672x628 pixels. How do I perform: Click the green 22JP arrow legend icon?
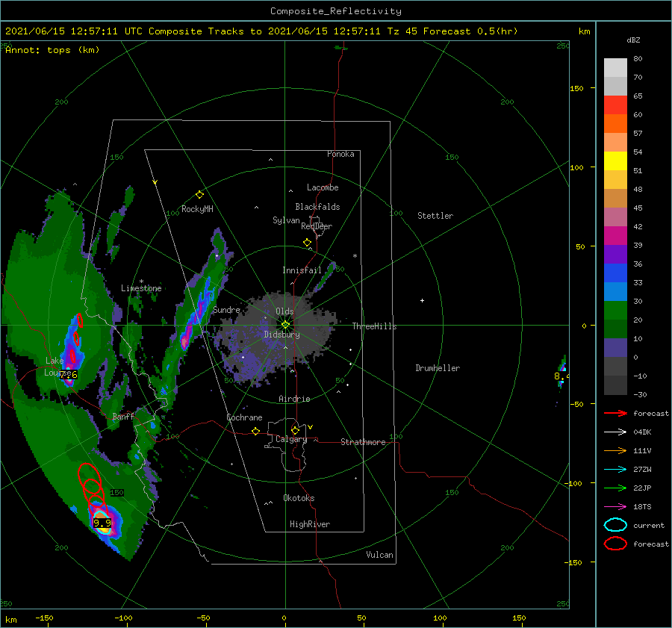click(615, 488)
